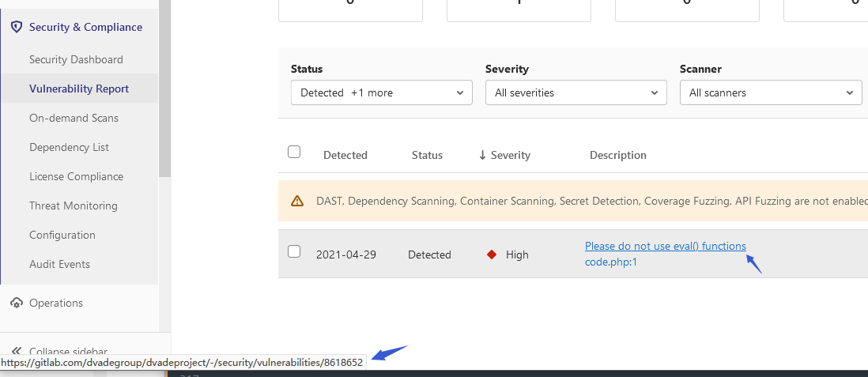Click the sidebar vertical scrollbar

[x=164, y=87]
